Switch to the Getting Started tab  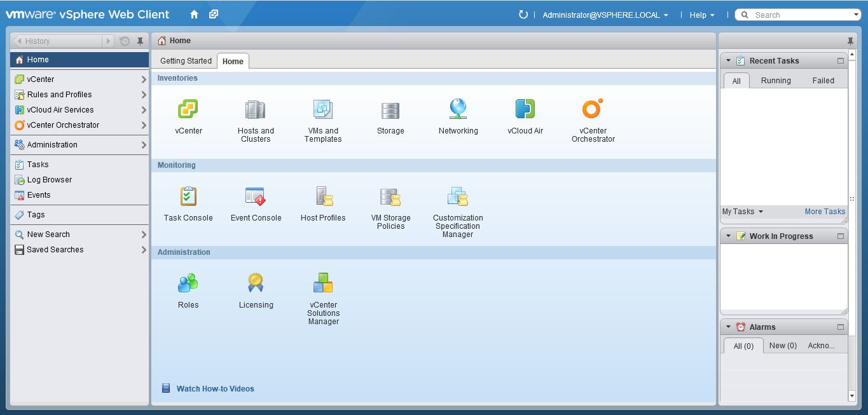186,61
